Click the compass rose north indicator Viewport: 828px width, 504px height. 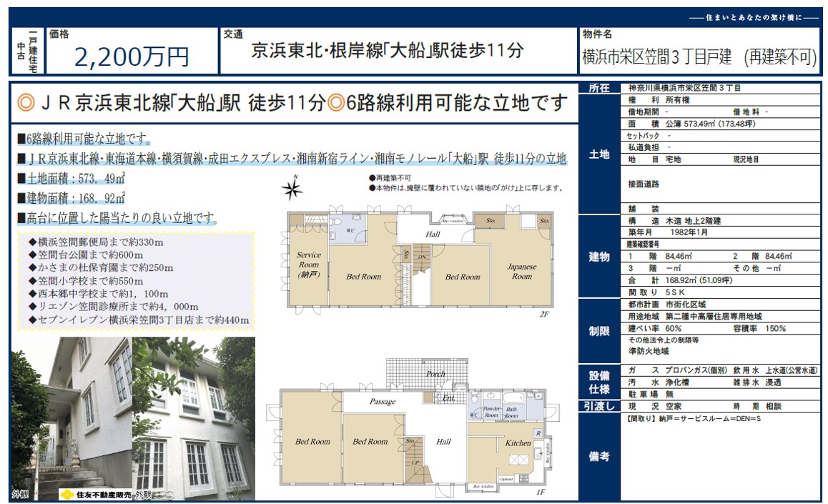tap(292, 189)
